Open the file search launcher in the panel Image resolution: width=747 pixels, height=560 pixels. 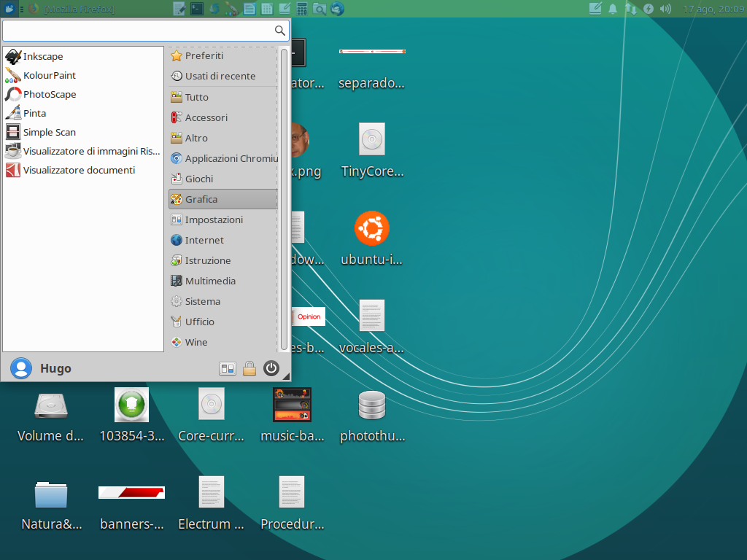pos(320,9)
